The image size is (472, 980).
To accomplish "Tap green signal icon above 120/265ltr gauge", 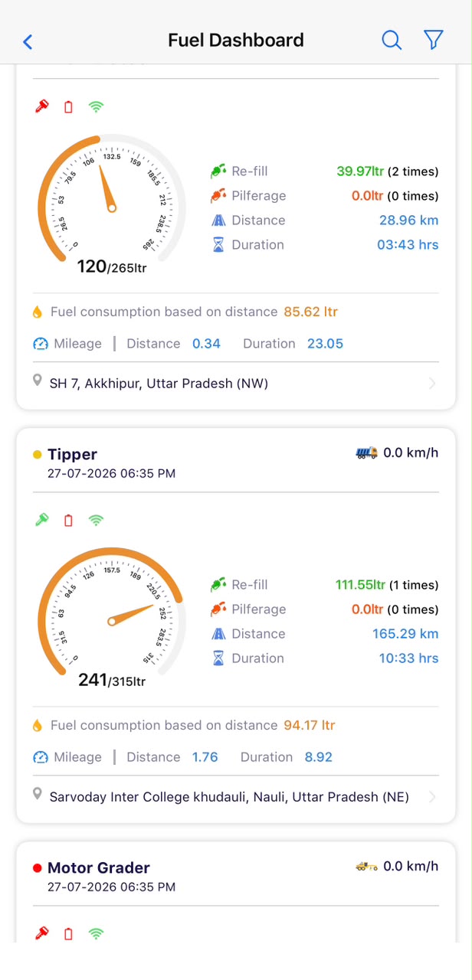I will point(96,107).
